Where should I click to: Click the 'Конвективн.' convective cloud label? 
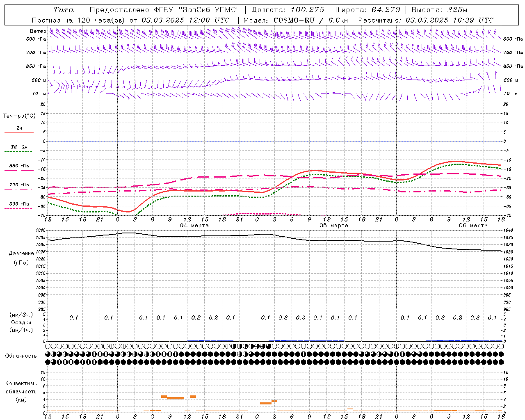tap(21, 383)
